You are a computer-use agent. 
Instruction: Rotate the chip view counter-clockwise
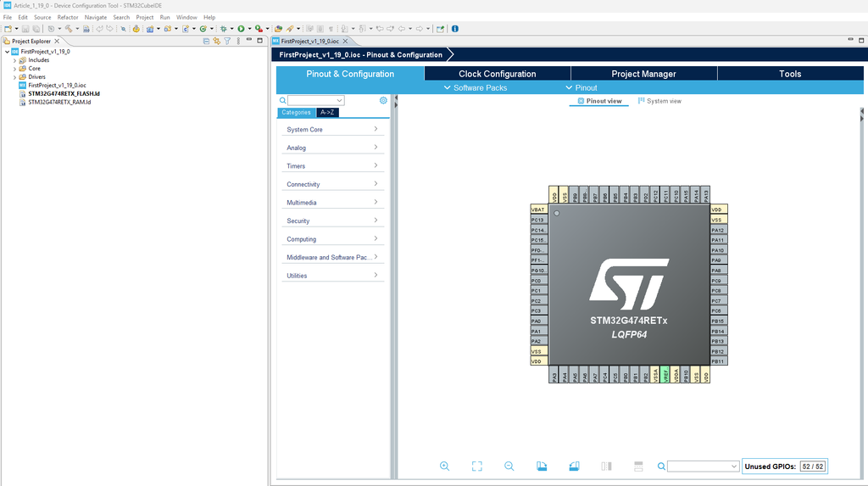tap(574, 466)
